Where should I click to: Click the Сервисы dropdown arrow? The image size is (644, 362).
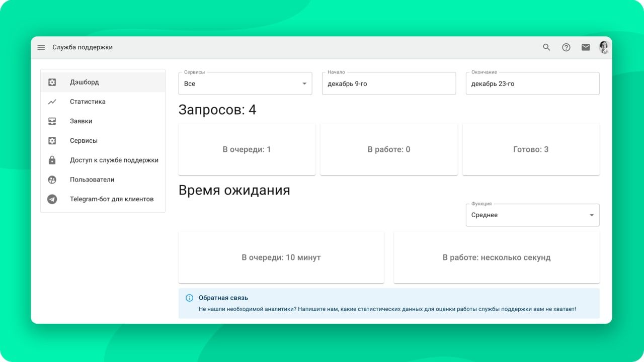click(304, 84)
